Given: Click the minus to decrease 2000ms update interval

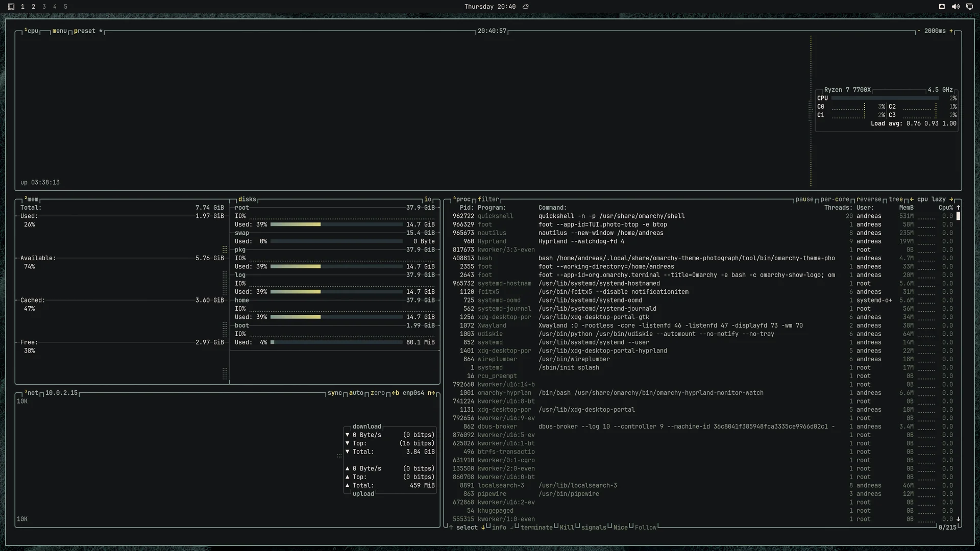Looking at the screenshot, I should point(919,31).
